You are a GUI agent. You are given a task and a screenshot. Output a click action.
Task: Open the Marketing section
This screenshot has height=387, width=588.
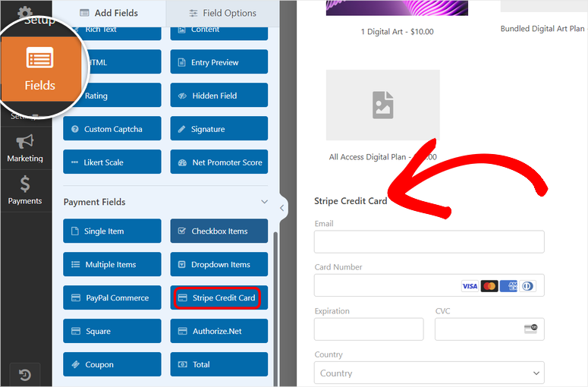(25, 149)
